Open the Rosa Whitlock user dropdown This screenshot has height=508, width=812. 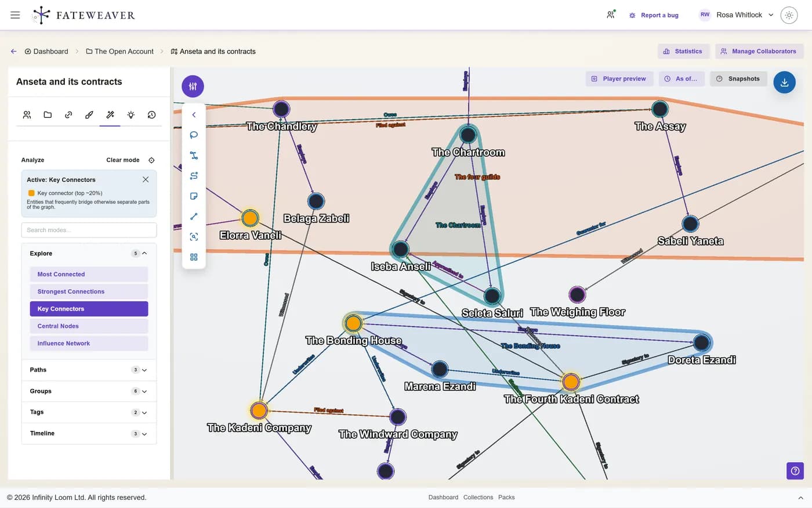(737, 15)
